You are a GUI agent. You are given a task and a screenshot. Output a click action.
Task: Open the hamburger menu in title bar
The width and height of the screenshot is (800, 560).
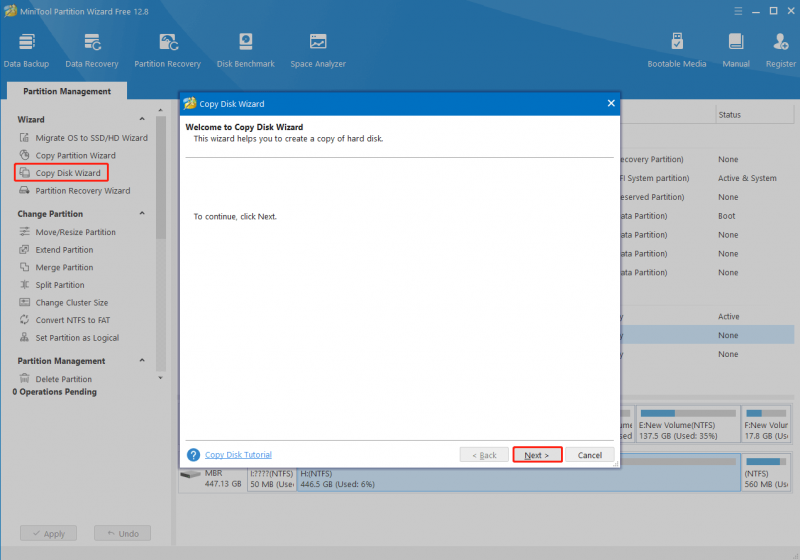pos(738,11)
